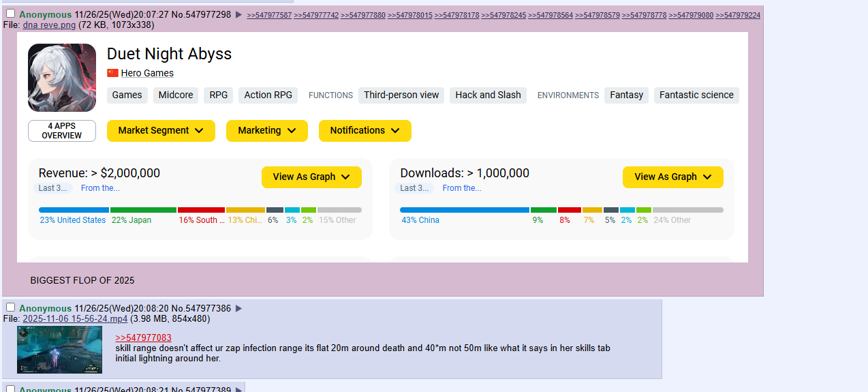
Task: Click the 'Last 3...' pill under Downloads
Action: (415, 188)
